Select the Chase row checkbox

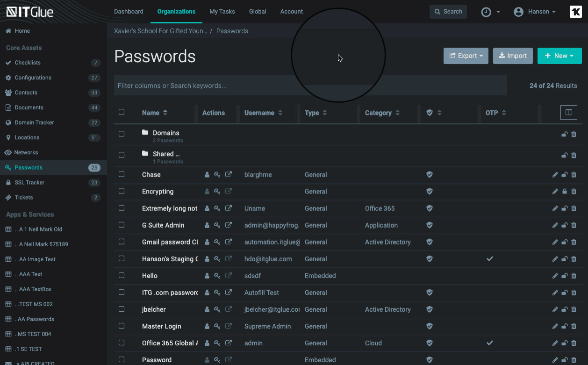[x=122, y=174]
